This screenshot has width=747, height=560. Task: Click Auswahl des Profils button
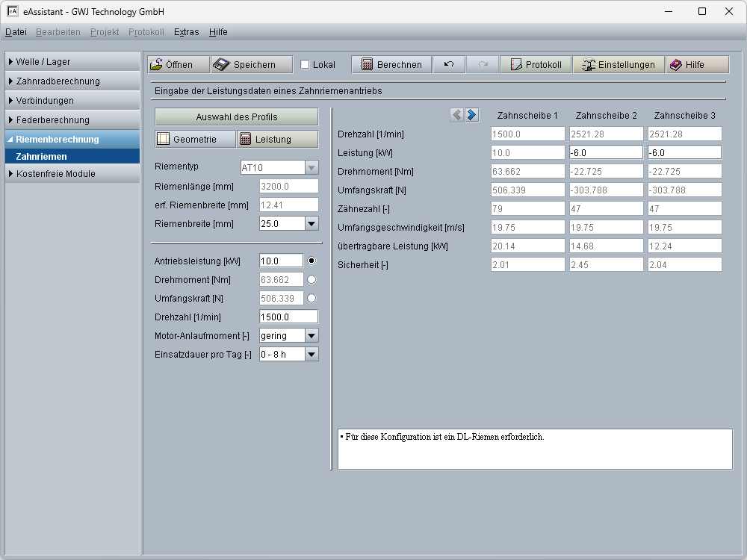236,117
